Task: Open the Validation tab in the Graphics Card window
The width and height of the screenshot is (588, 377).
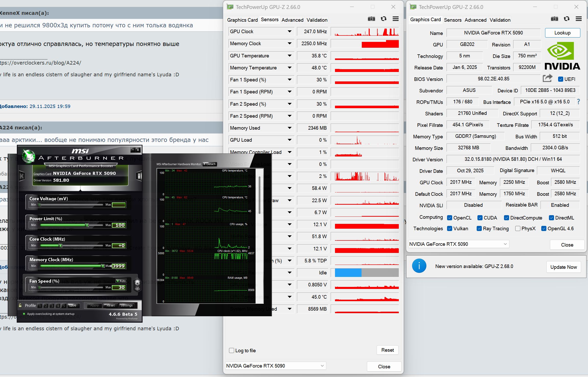Action: (500, 20)
